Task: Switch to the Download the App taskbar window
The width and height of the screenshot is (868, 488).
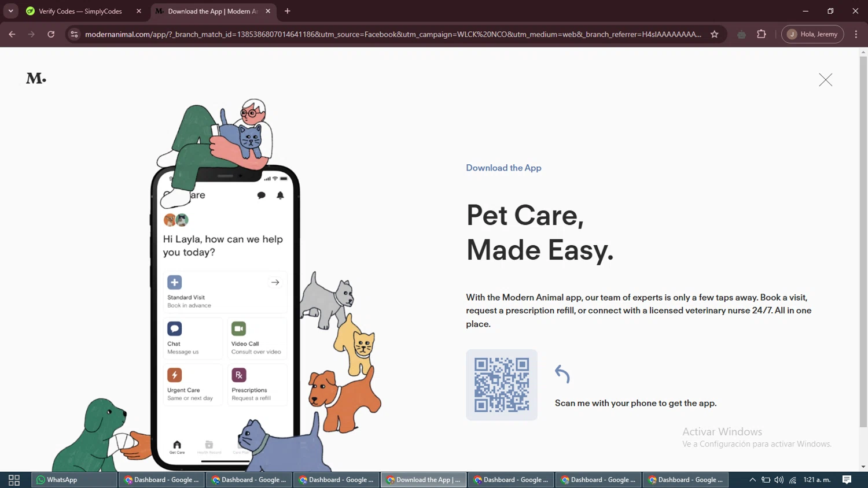Action: [423, 480]
